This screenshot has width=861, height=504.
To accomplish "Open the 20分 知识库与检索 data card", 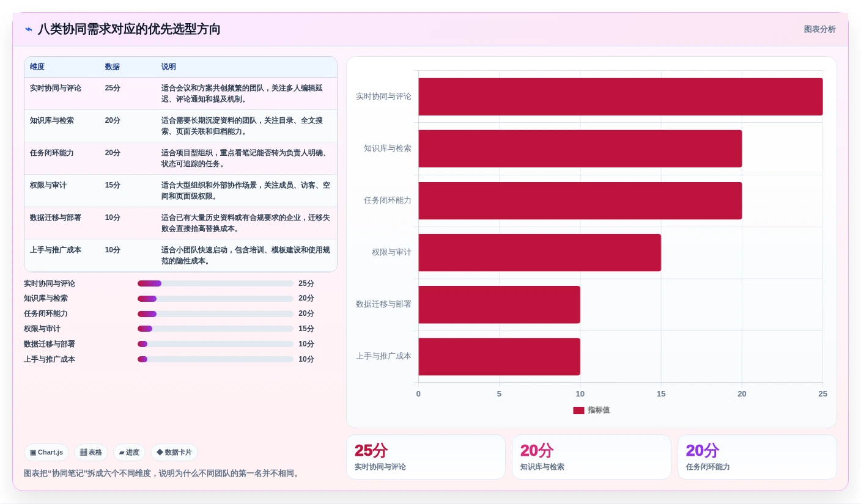I will coord(591,457).
